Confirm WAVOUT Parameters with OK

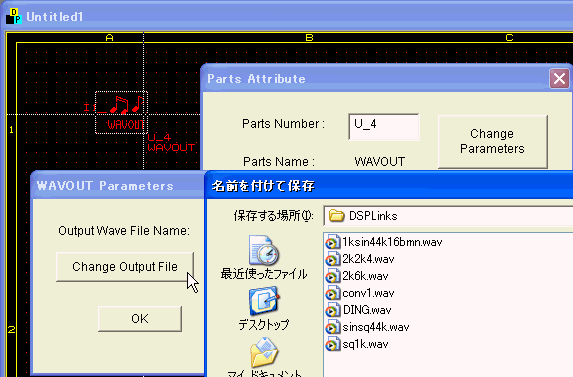coord(140,319)
